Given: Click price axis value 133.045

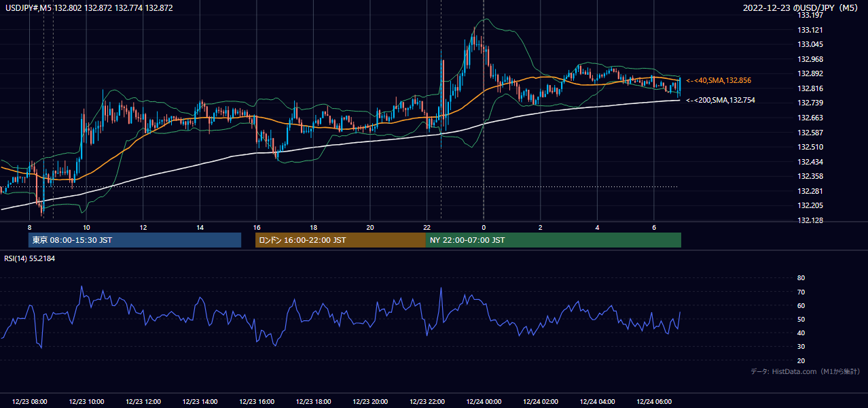Looking at the screenshot, I should click(x=810, y=44).
